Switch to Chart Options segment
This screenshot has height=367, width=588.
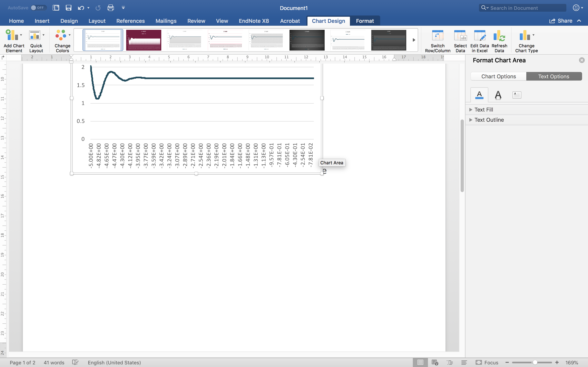(x=498, y=76)
